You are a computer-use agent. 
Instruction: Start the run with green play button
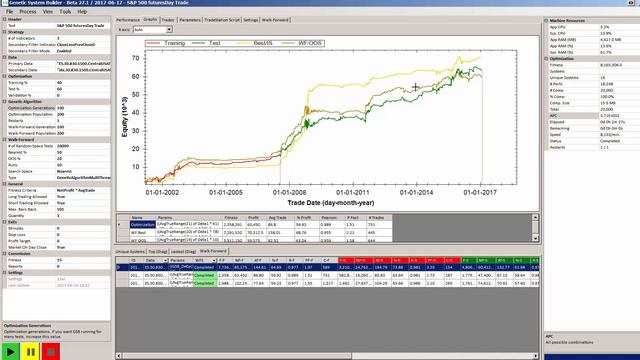pos(11,351)
